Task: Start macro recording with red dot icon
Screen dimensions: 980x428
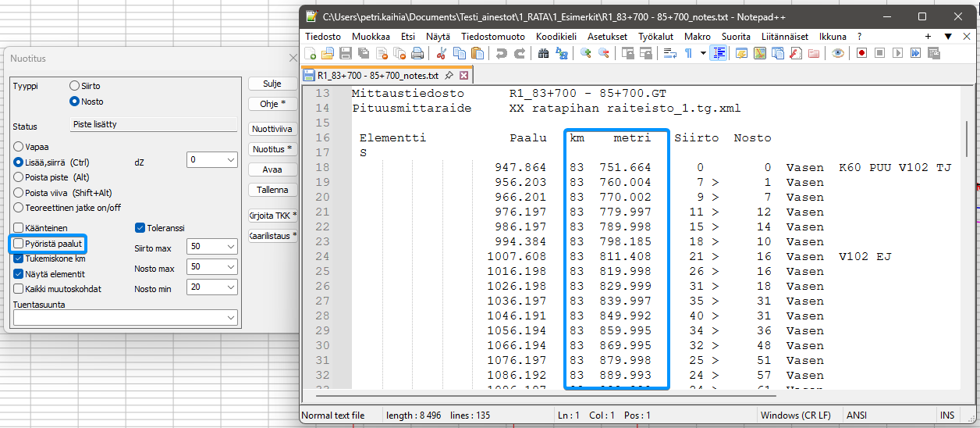Action: pos(862,53)
